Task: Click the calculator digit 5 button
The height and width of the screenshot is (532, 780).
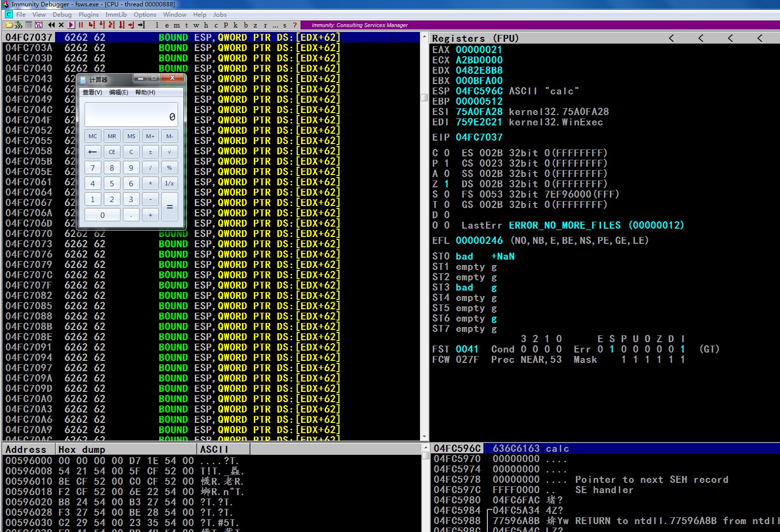Action: (112, 183)
